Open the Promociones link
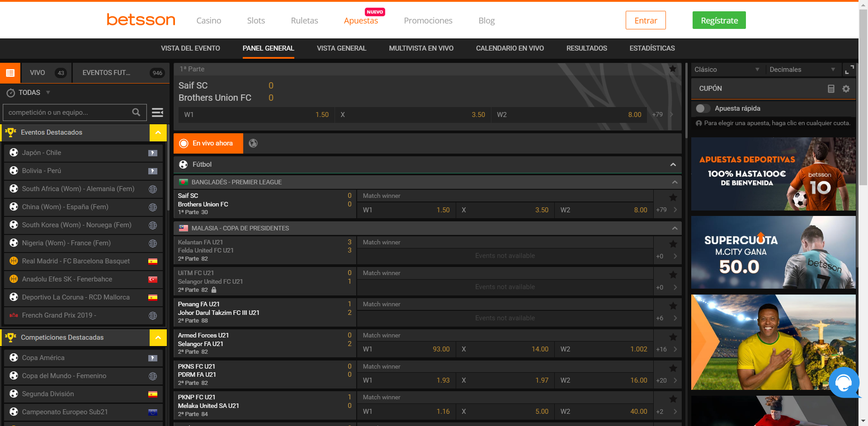868x426 pixels. [428, 21]
